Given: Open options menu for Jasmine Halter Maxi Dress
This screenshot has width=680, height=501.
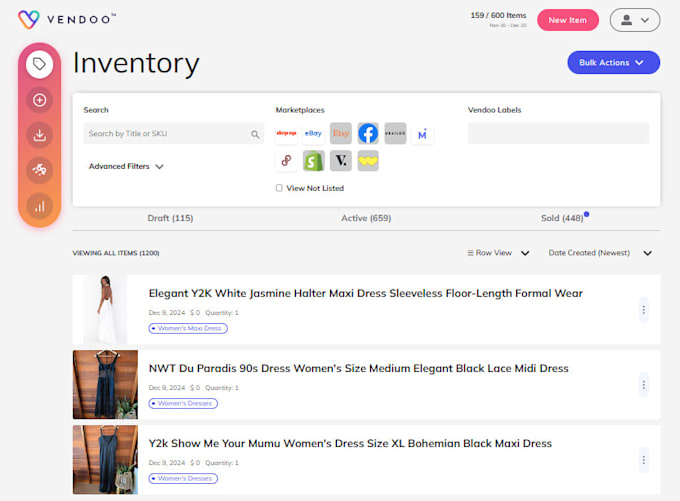Looking at the screenshot, I should click(x=644, y=310).
